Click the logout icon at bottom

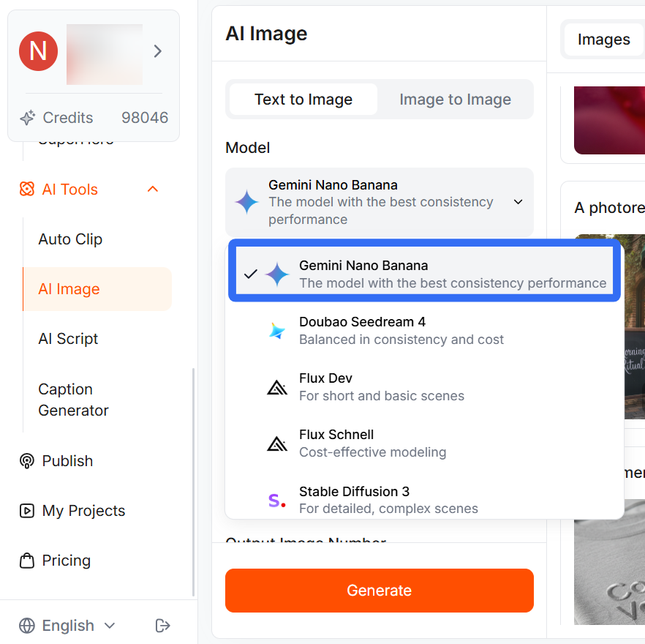point(162,626)
